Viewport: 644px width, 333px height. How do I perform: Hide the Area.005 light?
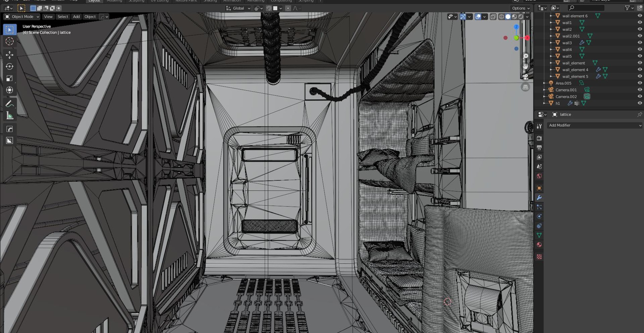[639, 83]
